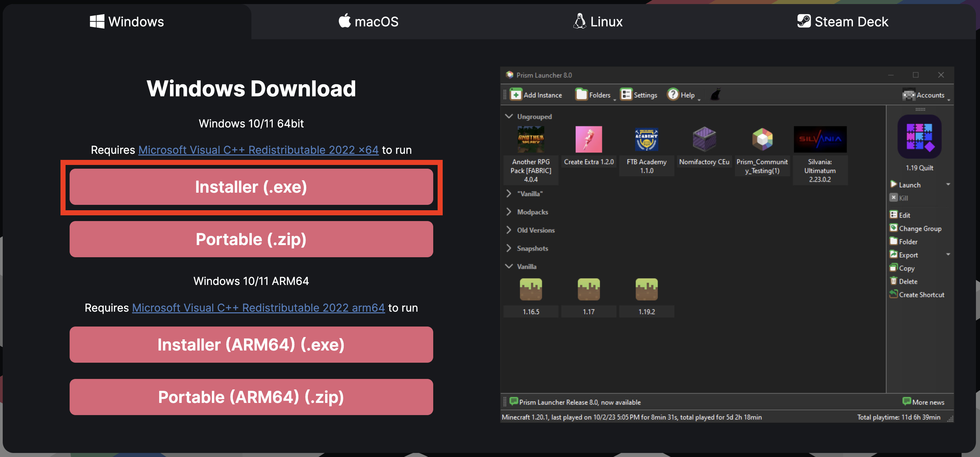The image size is (980, 457).
Task: Click the Delete trash icon
Action: pos(893,281)
